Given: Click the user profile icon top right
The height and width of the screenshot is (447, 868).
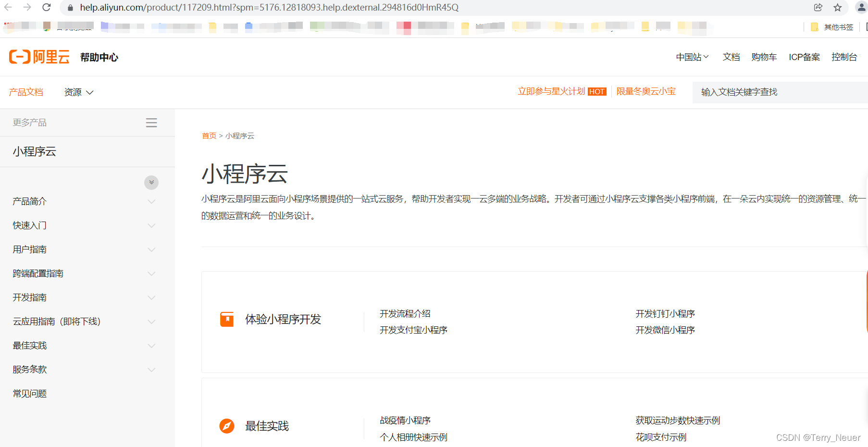Looking at the screenshot, I should pos(861,7).
